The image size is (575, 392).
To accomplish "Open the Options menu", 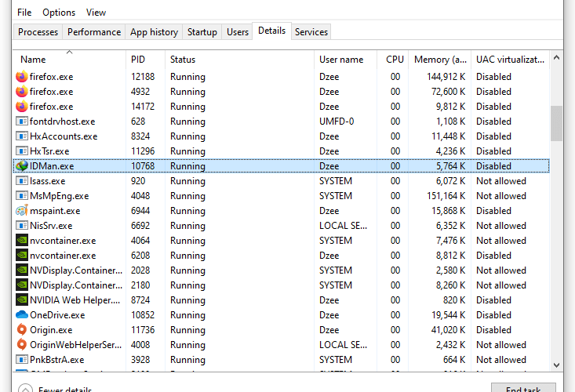I will [59, 13].
